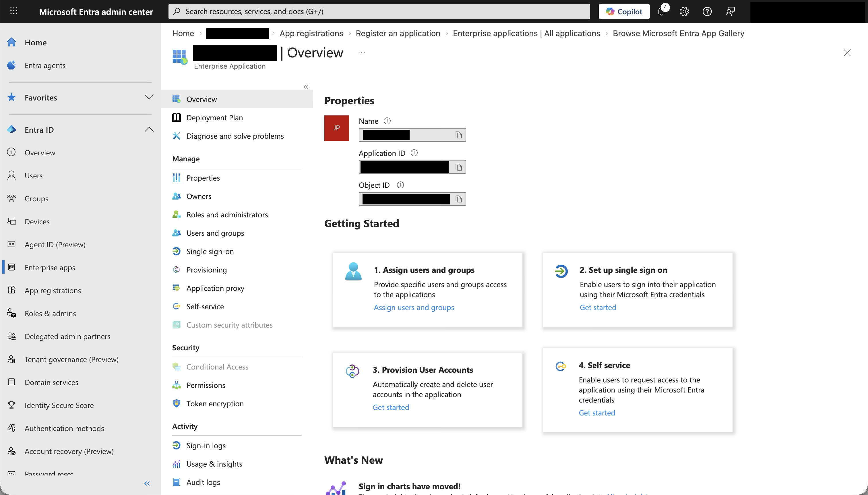Show info tooltip for Object ID
The width and height of the screenshot is (868, 495).
pos(400,185)
